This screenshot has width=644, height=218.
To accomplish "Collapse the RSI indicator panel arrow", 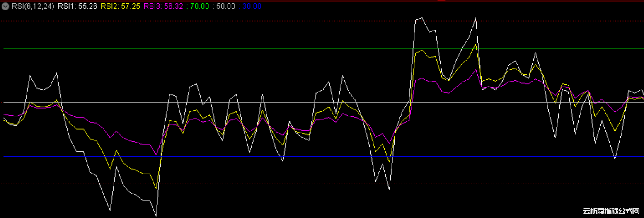I will coord(6,7).
